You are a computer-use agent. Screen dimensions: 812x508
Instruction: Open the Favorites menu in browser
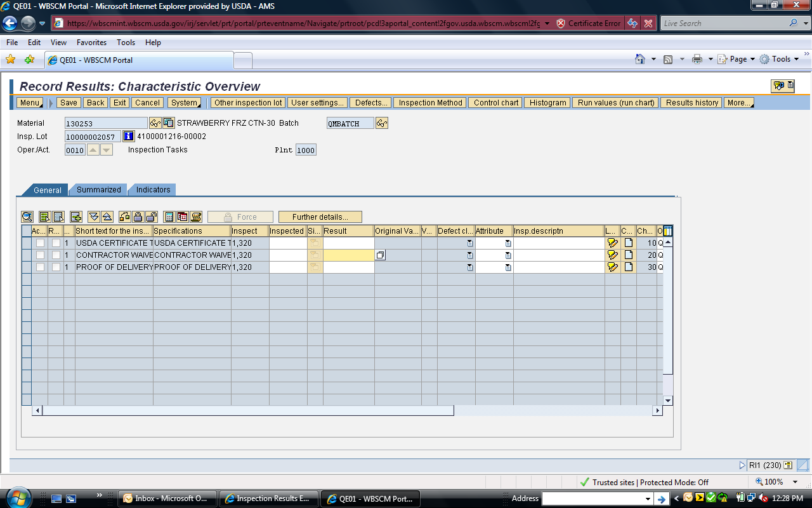(x=91, y=43)
